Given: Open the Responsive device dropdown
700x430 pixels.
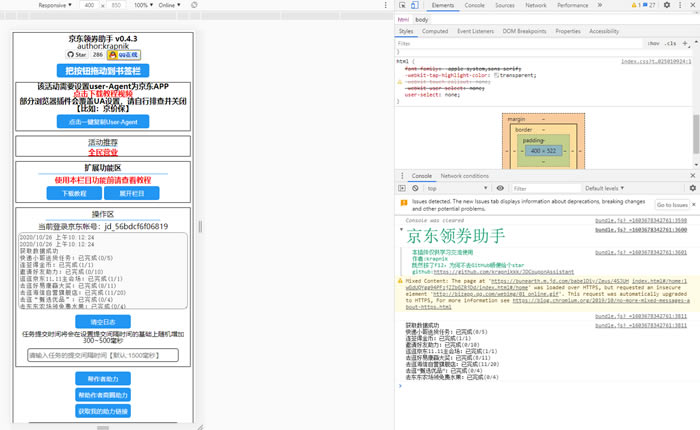Looking at the screenshot, I should tap(54, 5).
